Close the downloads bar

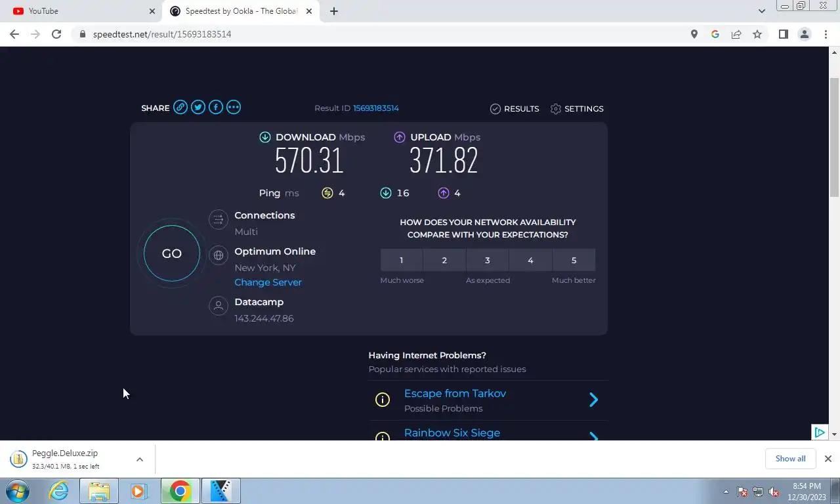point(828,459)
